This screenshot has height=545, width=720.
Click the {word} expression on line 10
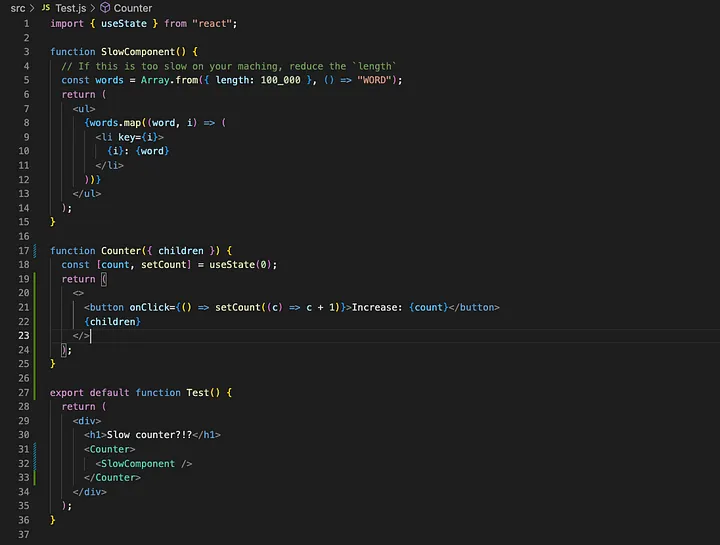[x=152, y=151]
